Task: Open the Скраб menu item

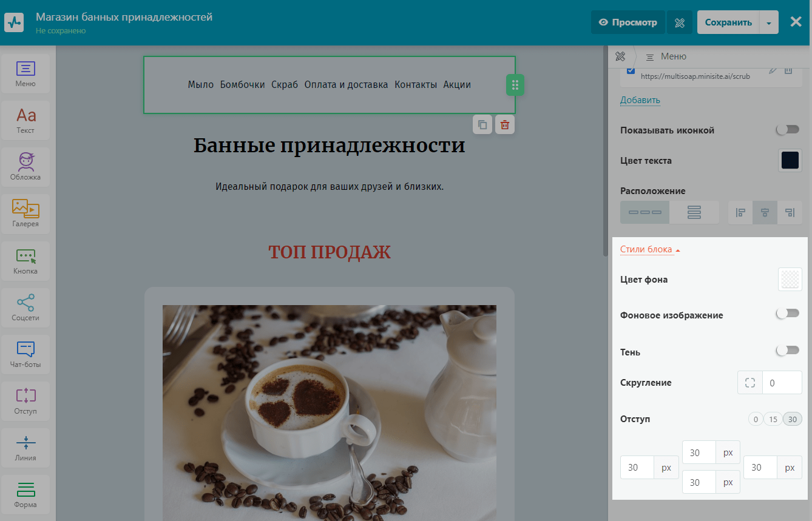Action: tap(285, 85)
